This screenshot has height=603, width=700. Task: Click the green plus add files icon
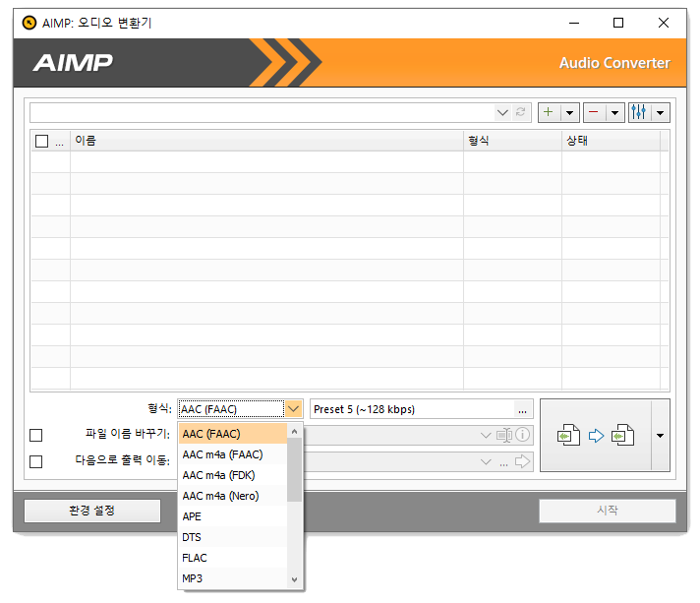pos(549,112)
